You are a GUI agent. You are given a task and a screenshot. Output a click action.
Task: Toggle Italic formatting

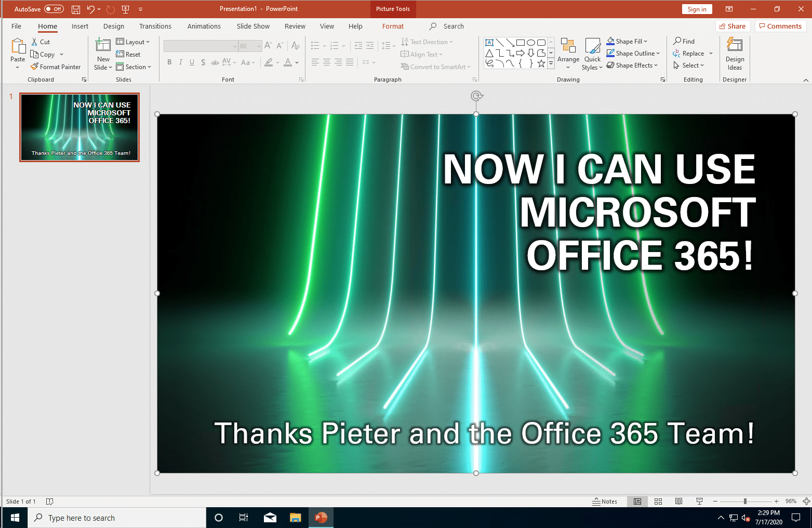coord(181,62)
